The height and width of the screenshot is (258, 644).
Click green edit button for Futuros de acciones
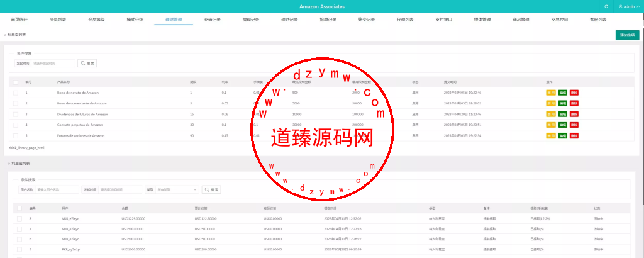pyautogui.click(x=563, y=135)
